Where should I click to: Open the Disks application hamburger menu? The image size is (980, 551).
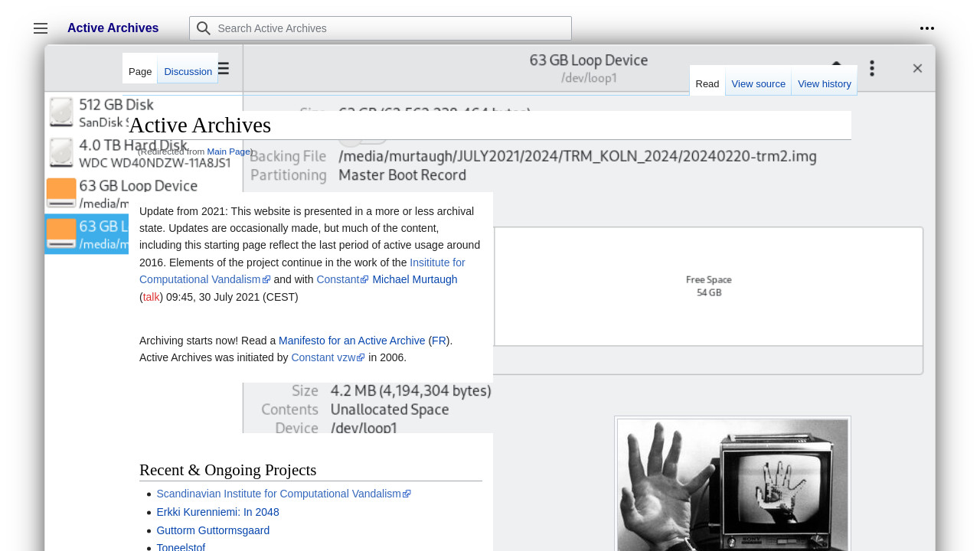224,69
